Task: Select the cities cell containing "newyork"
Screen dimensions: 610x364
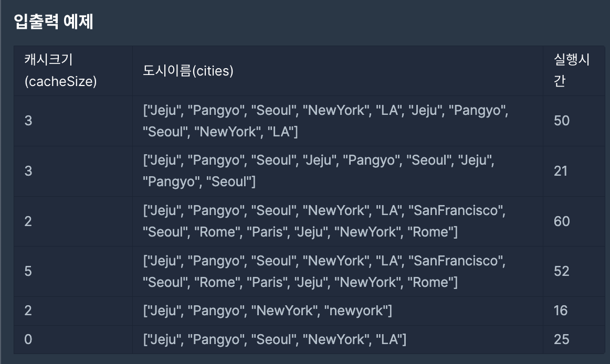Action: click(338, 311)
